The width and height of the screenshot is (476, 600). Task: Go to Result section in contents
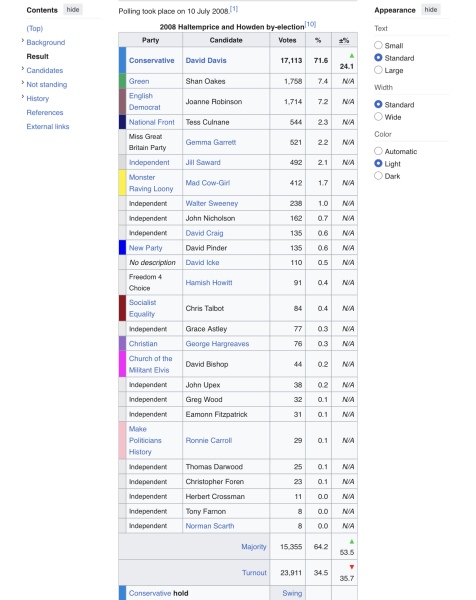pyautogui.click(x=37, y=56)
